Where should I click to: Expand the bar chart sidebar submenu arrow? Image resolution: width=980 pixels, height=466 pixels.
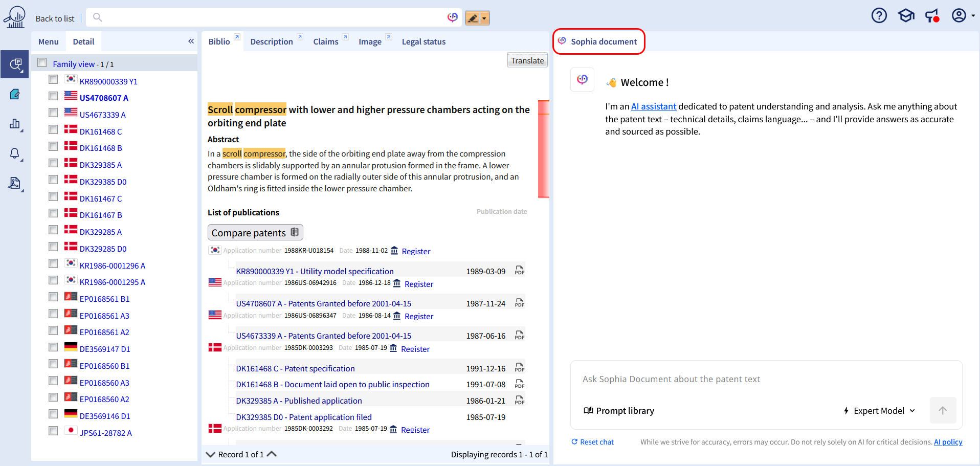pyautogui.click(x=22, y=131)
